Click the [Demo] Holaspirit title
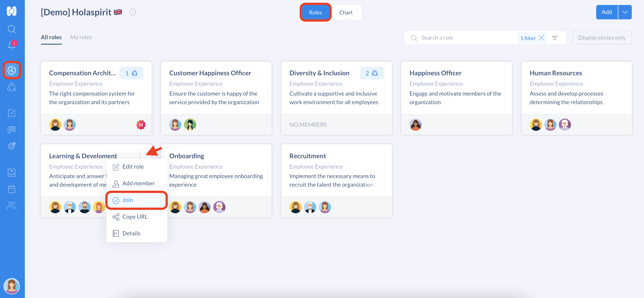The width and height of the screenshot is (644, 298). tap(76, 12)
